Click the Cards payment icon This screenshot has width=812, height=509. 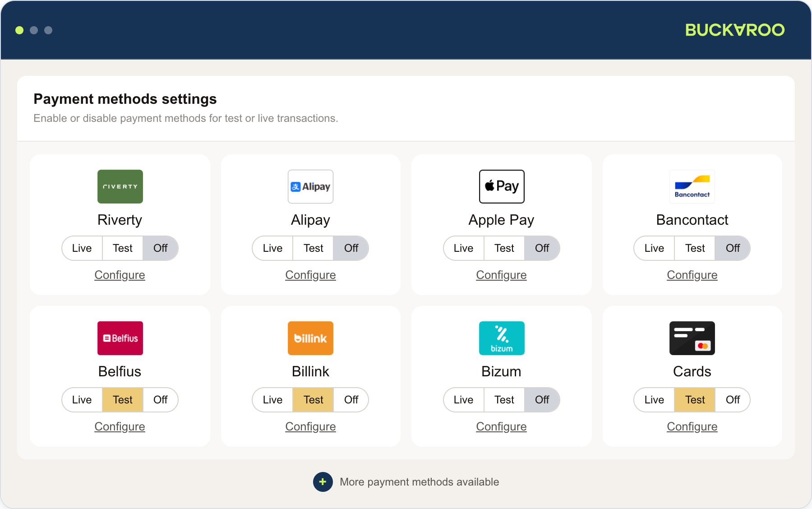[692, 338]
